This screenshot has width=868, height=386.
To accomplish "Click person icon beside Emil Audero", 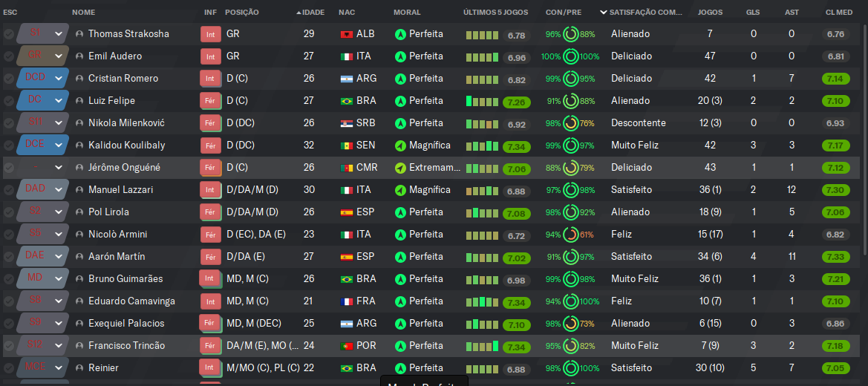I will click(79, 56).
